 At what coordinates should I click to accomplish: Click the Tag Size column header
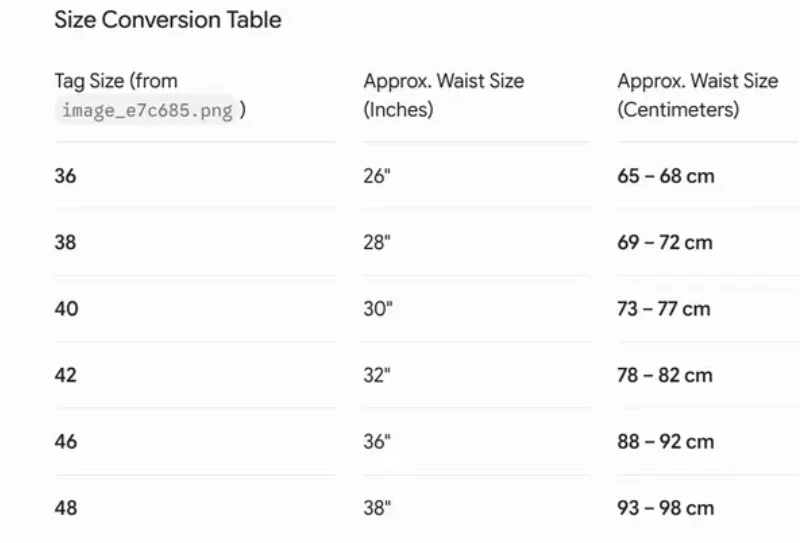[150, 96]
